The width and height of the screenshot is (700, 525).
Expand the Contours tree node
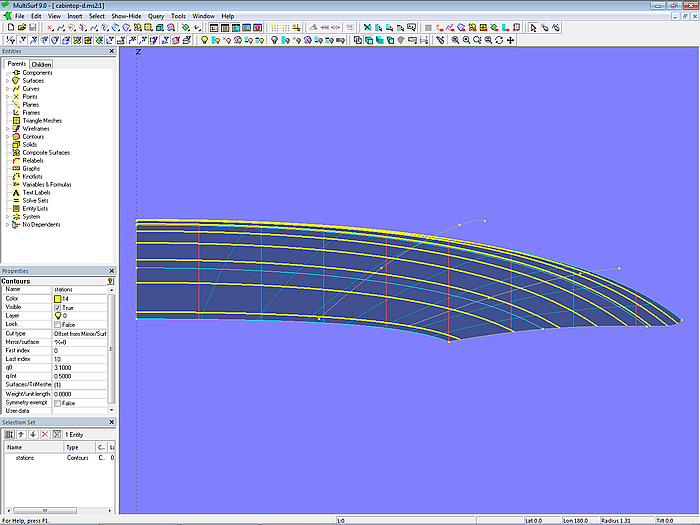(x=7, y=136)
